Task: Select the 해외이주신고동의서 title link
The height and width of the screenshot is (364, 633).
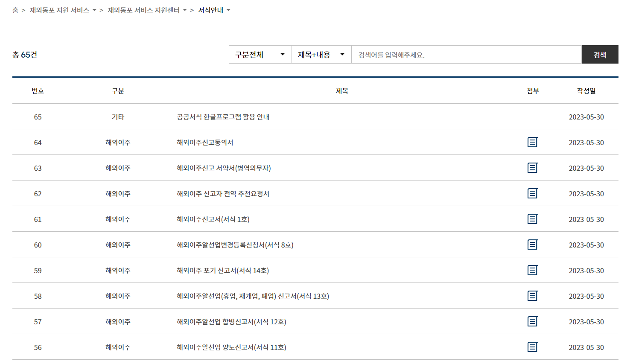Action: tap(205, 142)
